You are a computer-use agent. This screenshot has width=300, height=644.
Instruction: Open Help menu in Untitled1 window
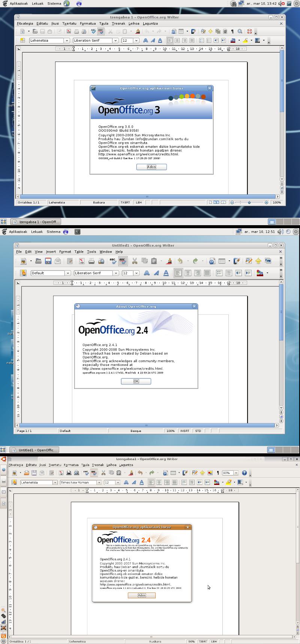tap(119, 251)
